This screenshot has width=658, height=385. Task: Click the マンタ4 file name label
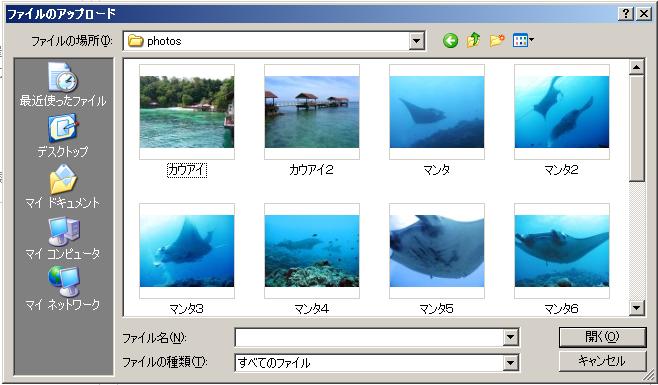click(x=311, y=309)
